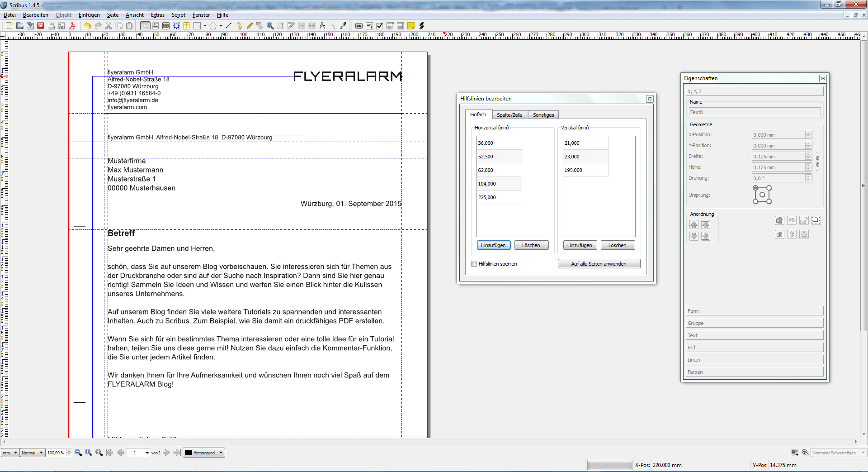Open the Extras menu
The image size is (868, 472).
[x=157, y=15]
